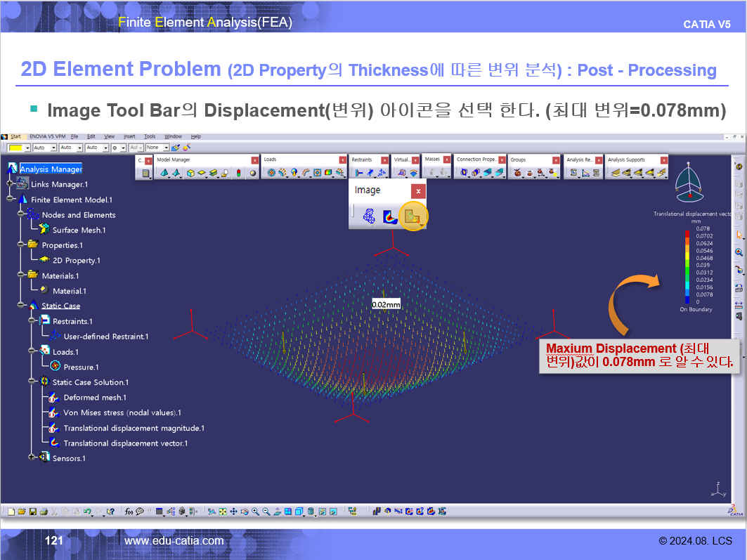Click the Save icon in bottom toolbar

32,512
